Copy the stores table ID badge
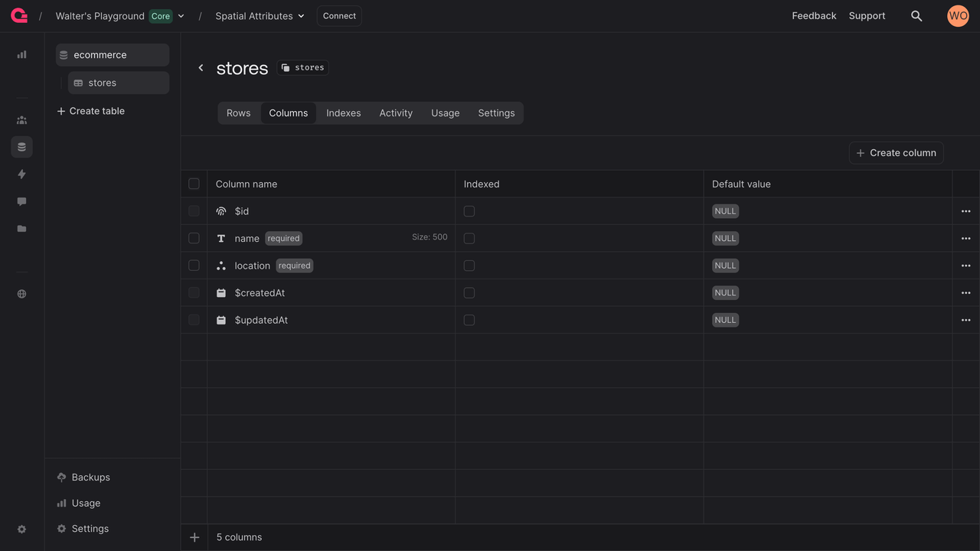980x551 pixels. coord(302,67)
